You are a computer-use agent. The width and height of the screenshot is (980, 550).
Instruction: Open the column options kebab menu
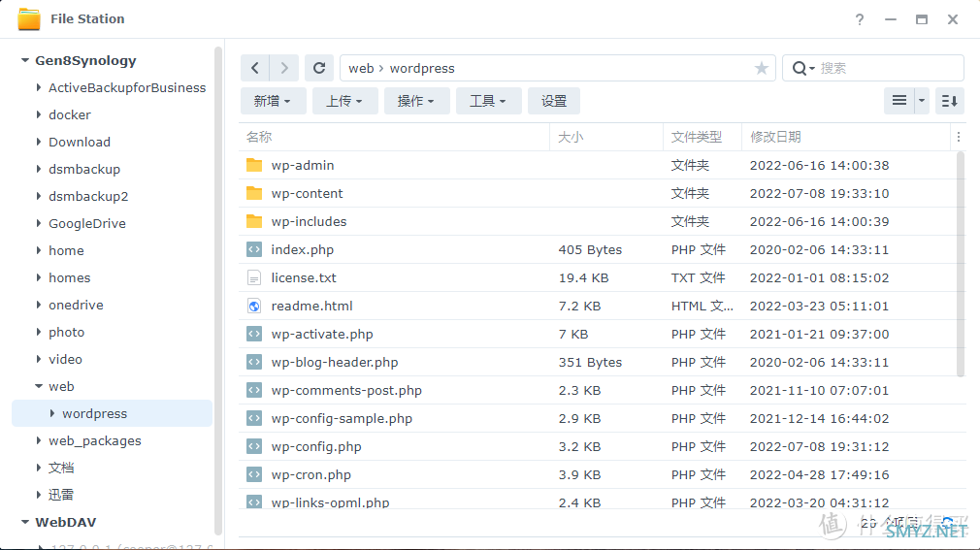coord(958,137)
